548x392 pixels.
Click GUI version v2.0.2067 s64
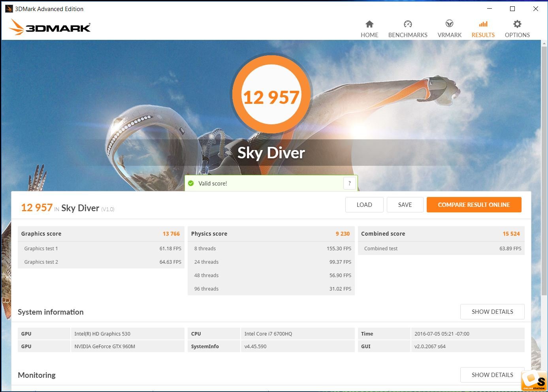(430, 346)
